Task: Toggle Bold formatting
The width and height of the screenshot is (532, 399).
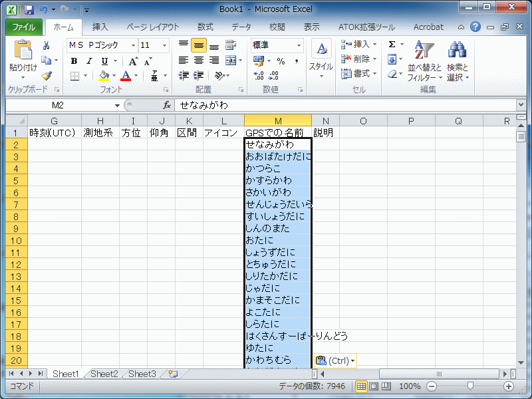Action: point(74,61)
